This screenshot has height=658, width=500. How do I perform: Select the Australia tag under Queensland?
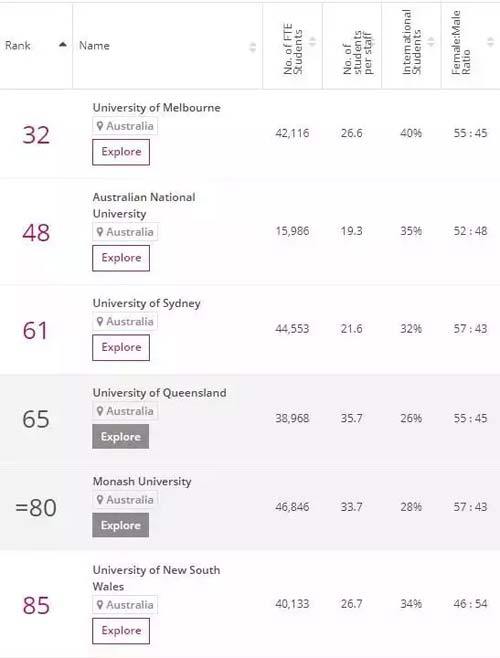coord(125,411)
